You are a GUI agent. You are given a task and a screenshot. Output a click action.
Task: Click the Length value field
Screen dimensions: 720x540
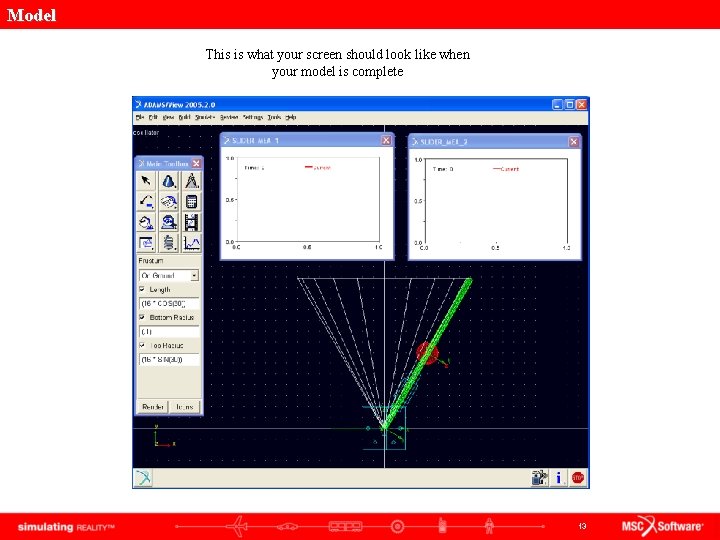pyautogui.click(x=169, y=304)
